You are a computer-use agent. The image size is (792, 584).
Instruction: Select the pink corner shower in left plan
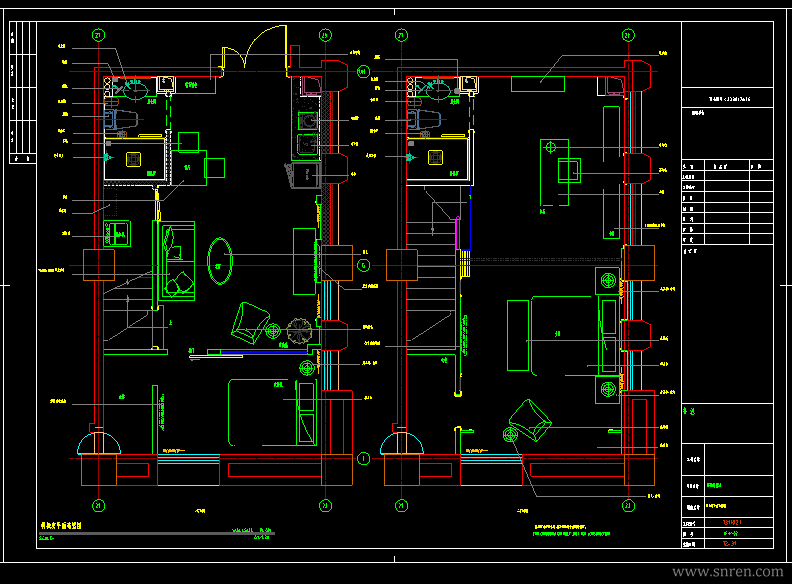pyautogui.click(x=312, y=86)
